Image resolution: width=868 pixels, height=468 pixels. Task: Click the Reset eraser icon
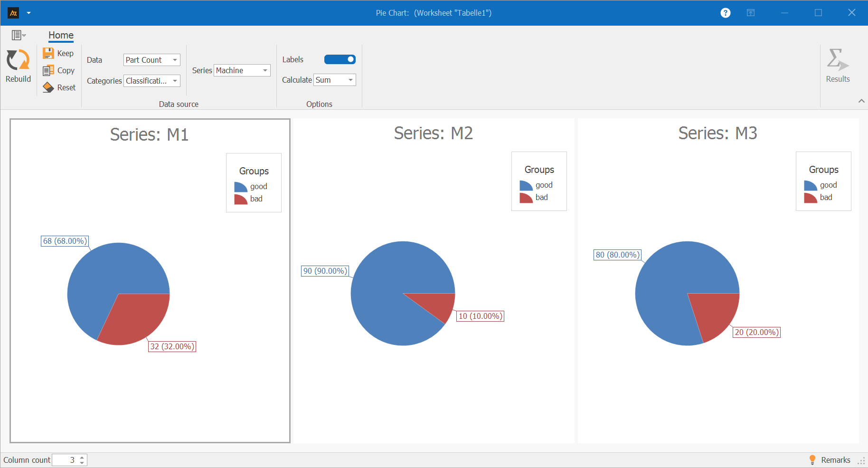point(48,87)
